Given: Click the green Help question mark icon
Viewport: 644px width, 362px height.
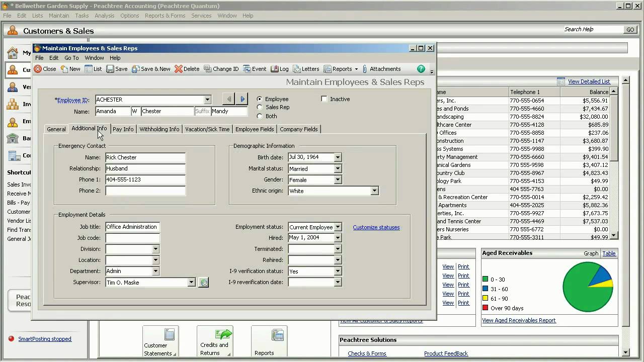Looking at the screenshot, I should [x=421, y=69].
